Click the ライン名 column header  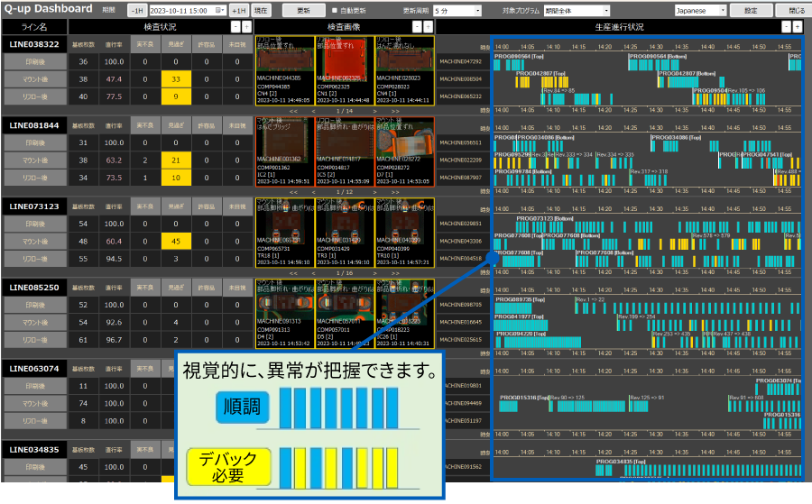(34, 27)
